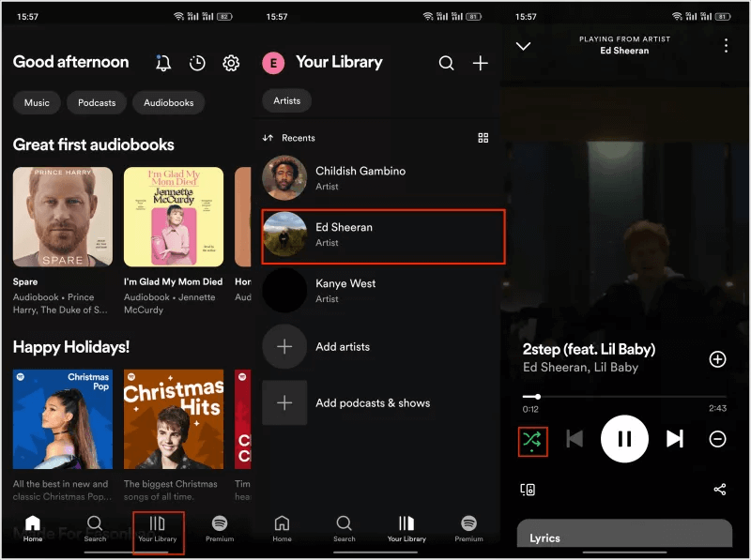
Task: Open the three-dot options menu
Action: tap(726, 45)
